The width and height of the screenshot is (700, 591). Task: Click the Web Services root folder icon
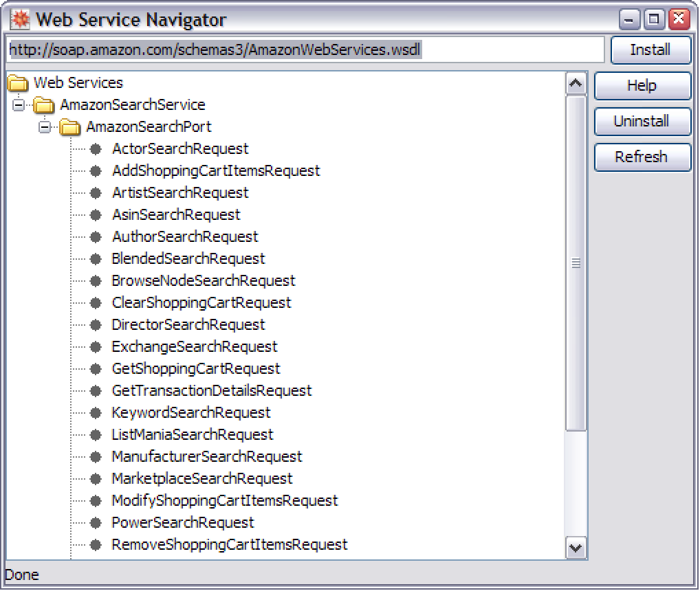[x=18, y=83]
